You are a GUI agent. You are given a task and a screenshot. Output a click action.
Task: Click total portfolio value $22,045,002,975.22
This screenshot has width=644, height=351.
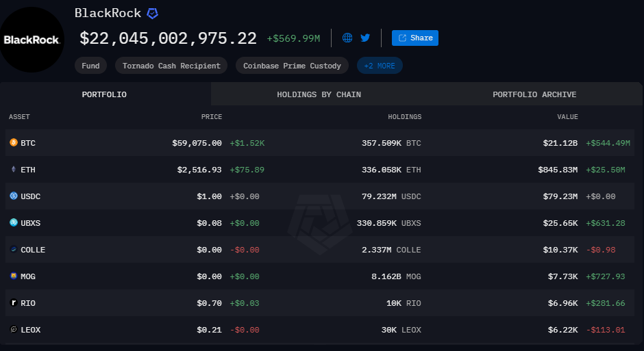pyautogui.click(x=168, y=38)
